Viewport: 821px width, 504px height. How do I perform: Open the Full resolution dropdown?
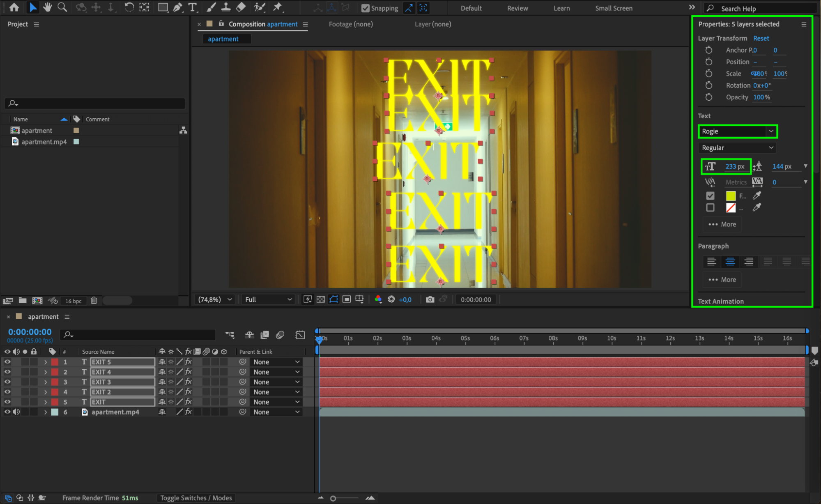coord(268,299)
